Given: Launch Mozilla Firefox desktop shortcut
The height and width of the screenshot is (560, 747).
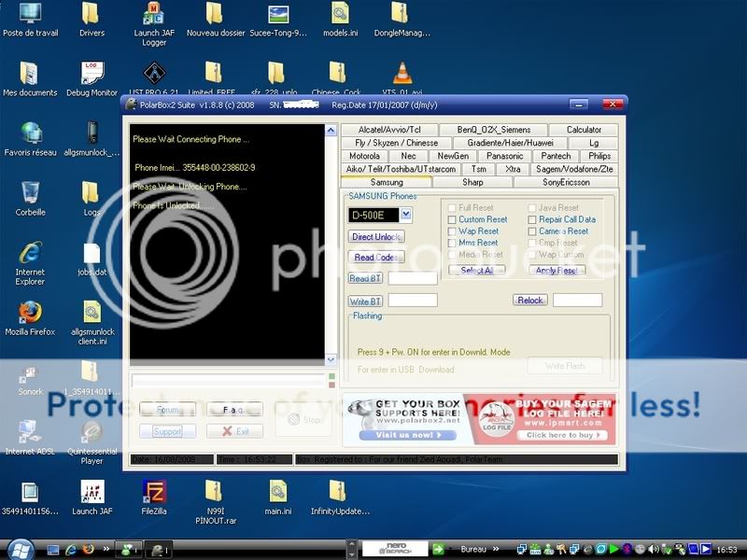Looking at the screenshot, I should click(x=30, y=318).
